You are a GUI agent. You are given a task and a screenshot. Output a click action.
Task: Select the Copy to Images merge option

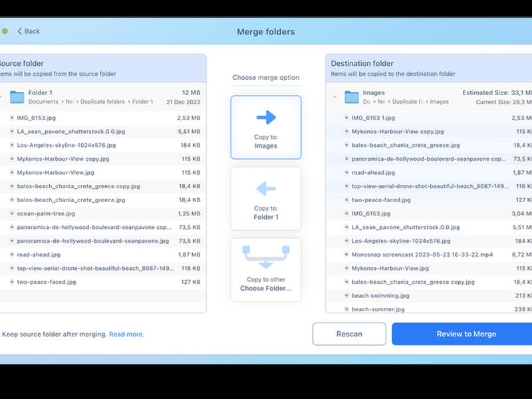(x=266, y=127)
